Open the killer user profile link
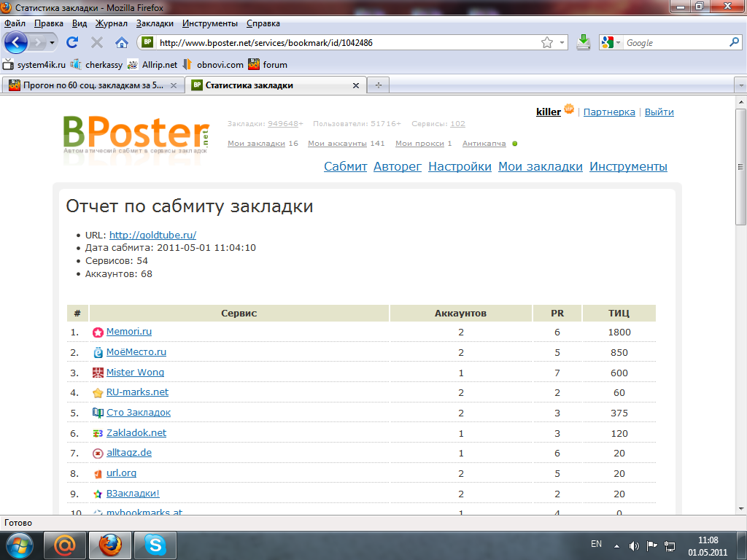 tap(549, 112)
